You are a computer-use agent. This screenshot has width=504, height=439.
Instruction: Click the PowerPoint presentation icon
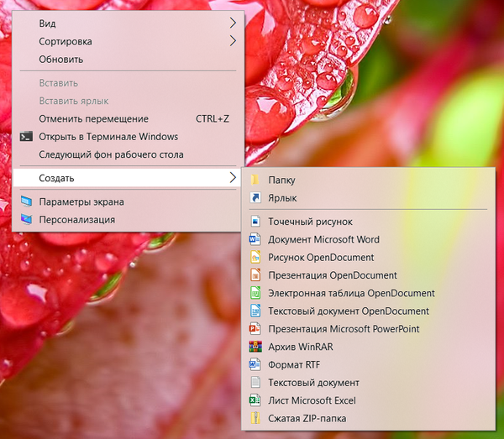[255, 329]
